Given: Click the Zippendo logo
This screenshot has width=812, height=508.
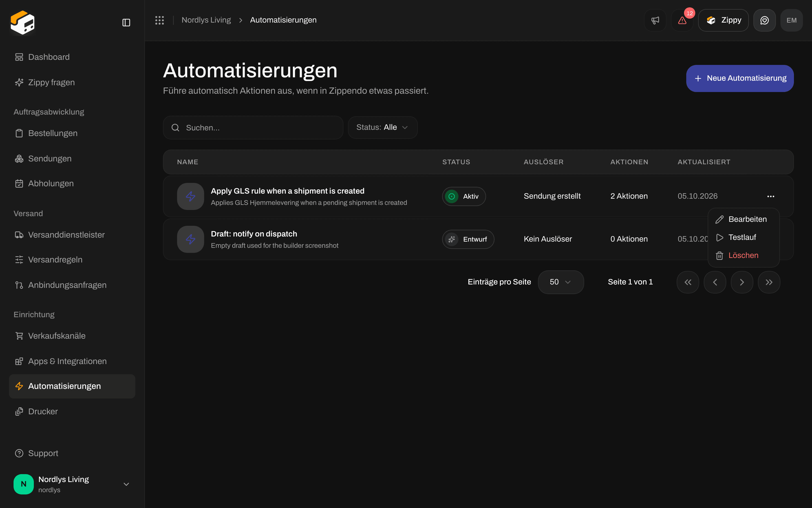Looking at the screenshot, I should [23, 22].
